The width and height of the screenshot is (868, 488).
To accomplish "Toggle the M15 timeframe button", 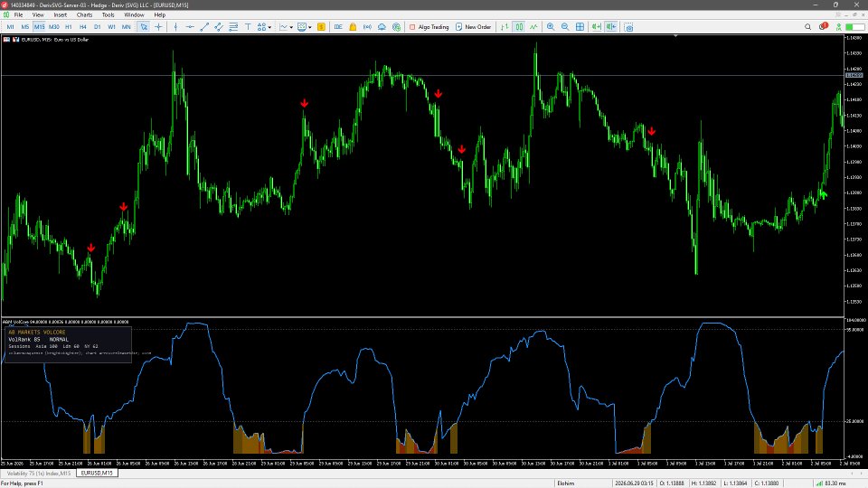I will (x=39, y=26).
